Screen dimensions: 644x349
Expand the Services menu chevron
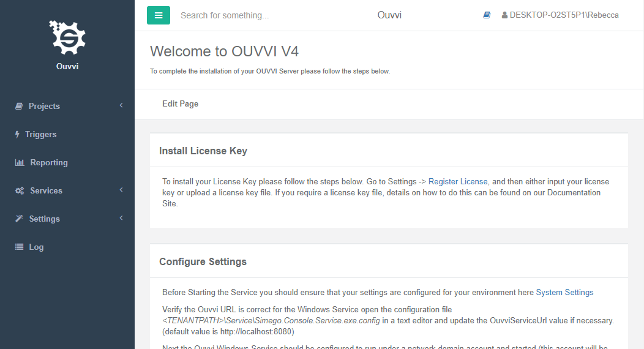coord(121,190)
